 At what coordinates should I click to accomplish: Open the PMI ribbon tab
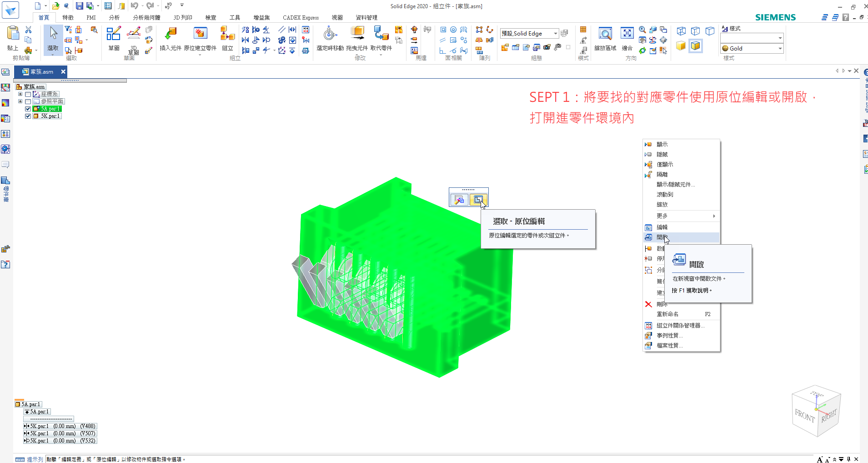click(x=91, y=17)
